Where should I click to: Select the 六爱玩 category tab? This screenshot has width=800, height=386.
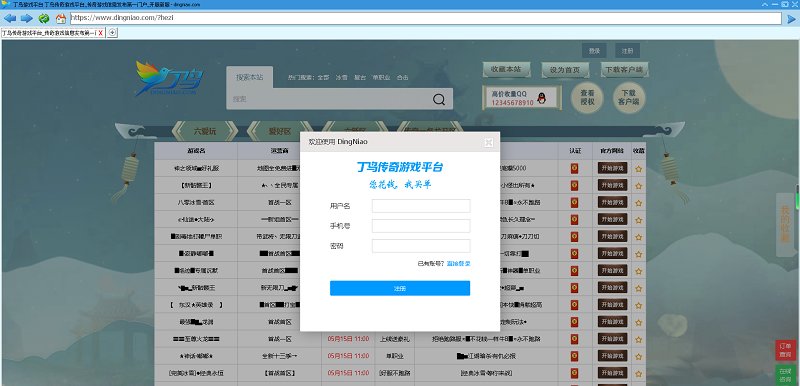pyautogui.click(x=205, y=131)
